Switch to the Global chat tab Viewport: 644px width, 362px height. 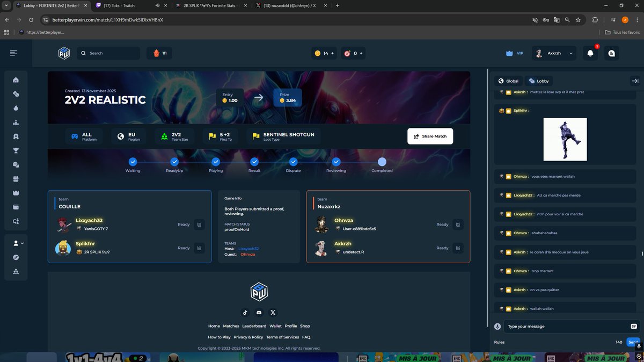pos(508,81)
